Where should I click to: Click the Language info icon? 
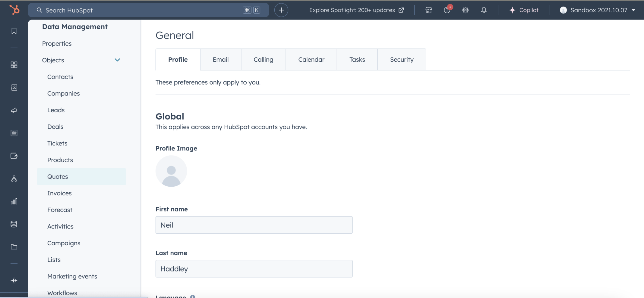coord(193,296)
